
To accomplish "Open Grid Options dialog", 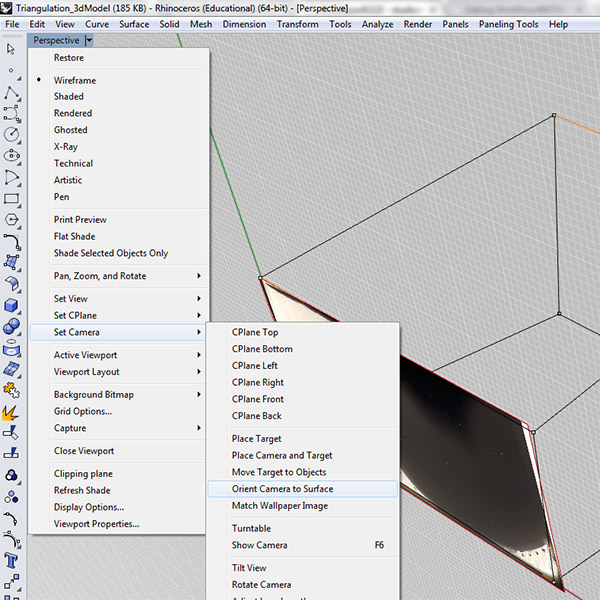I will tap(83, 411).
